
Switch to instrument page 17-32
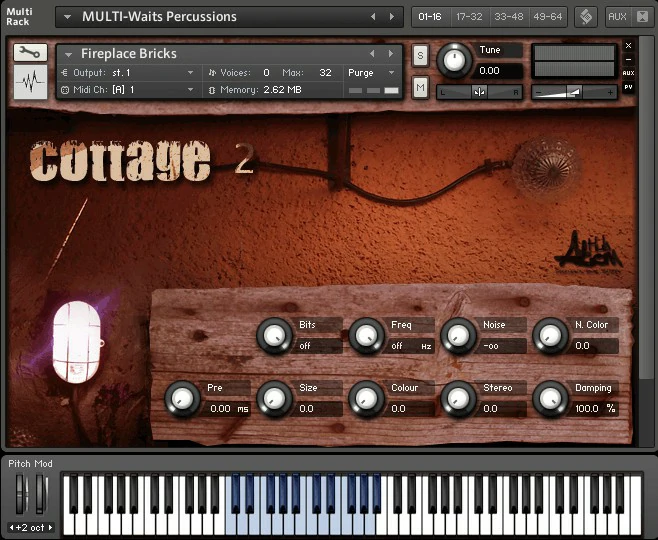(469, 17)
